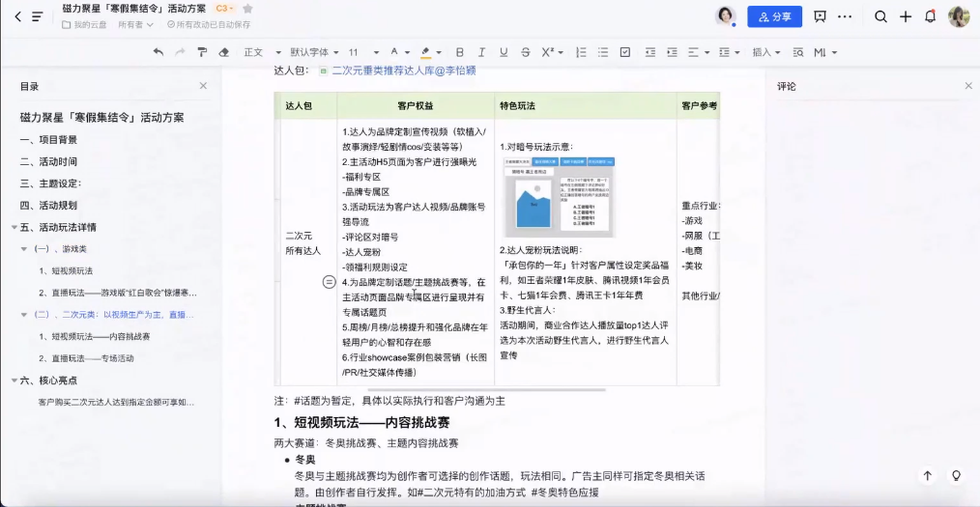The height and width of the screenshot is (507, 980).
Task: Jump to 1、短视频玩法——内容挑战赛 outline entry
Action: pyautogui.click(x=95, y=336)
